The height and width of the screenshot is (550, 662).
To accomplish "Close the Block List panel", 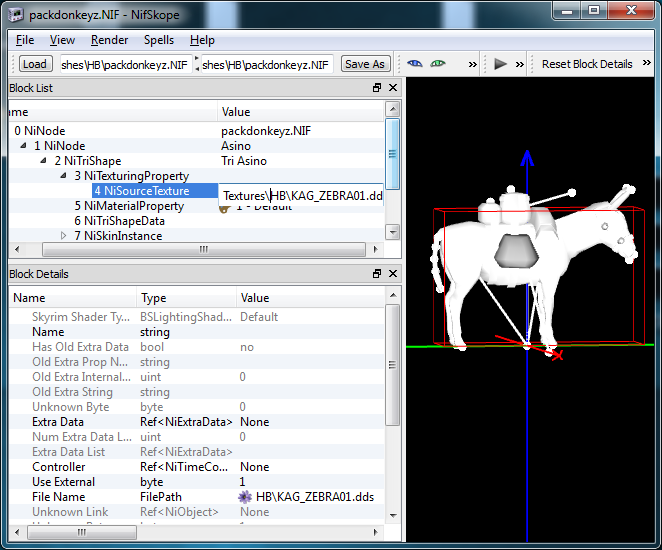I will 393,88.
